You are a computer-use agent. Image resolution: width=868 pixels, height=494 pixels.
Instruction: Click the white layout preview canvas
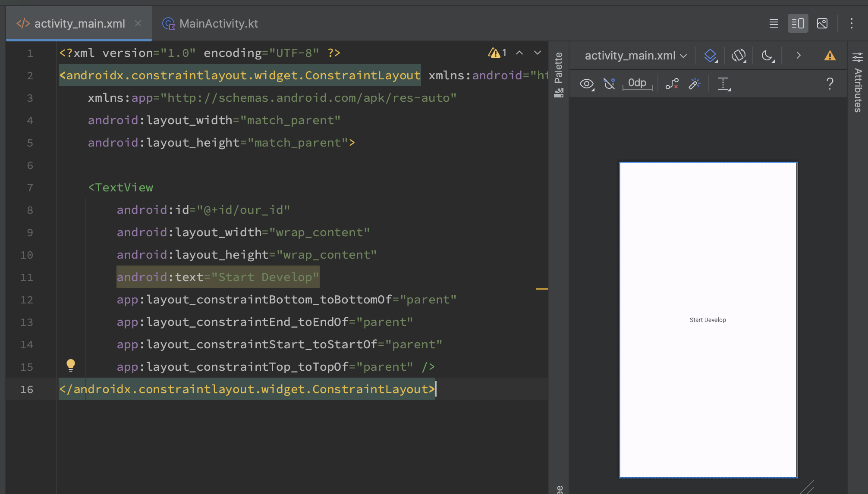click(x=708, y=320)
